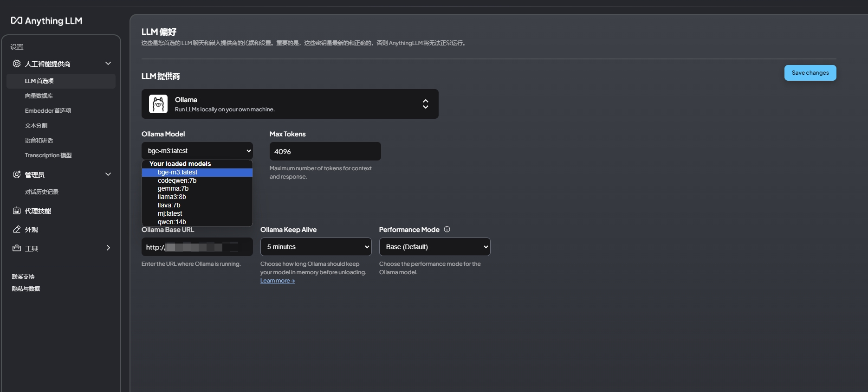Click the Max Tokens input field

click(x=325, y=151)
